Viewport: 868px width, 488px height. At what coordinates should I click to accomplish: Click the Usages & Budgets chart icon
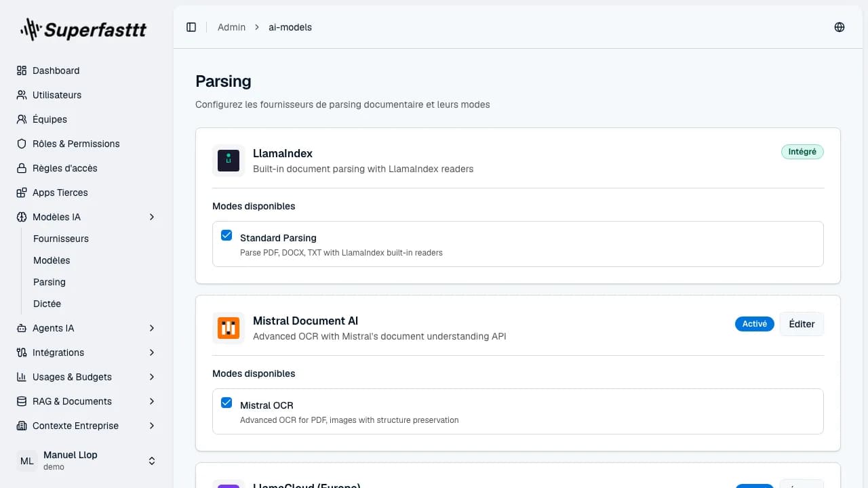coord(22,377)
